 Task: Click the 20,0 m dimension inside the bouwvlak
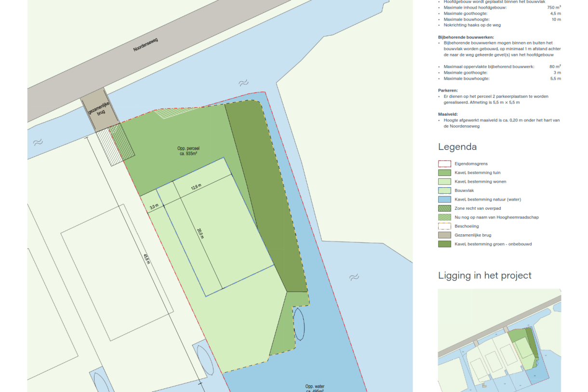[x=200, y=233]
